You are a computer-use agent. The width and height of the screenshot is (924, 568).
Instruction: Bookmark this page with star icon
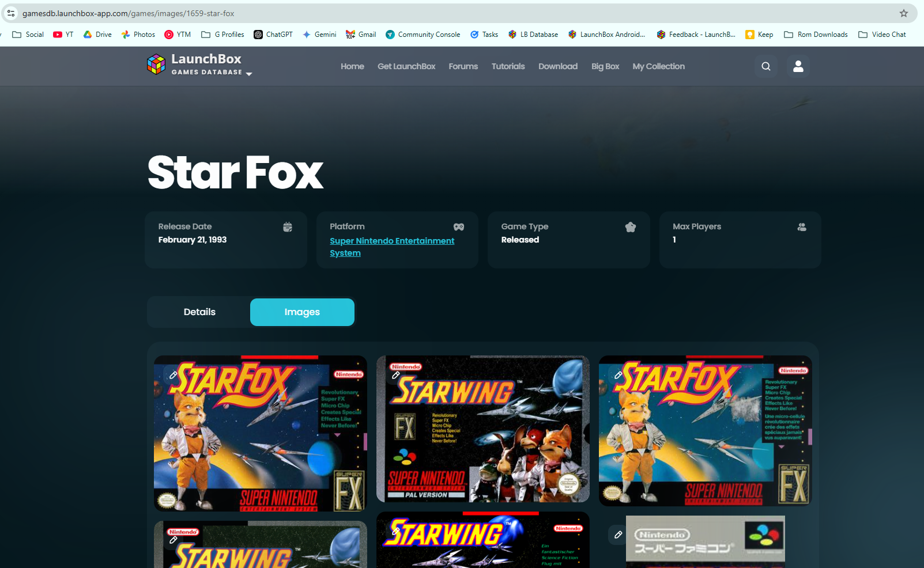[904, 13]
